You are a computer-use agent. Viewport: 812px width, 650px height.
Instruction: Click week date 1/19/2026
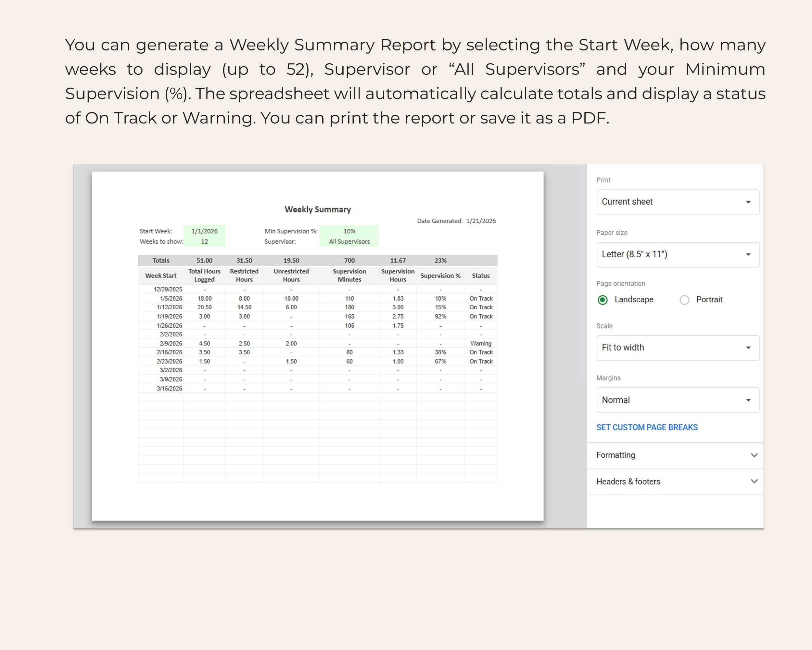(170, 317)
